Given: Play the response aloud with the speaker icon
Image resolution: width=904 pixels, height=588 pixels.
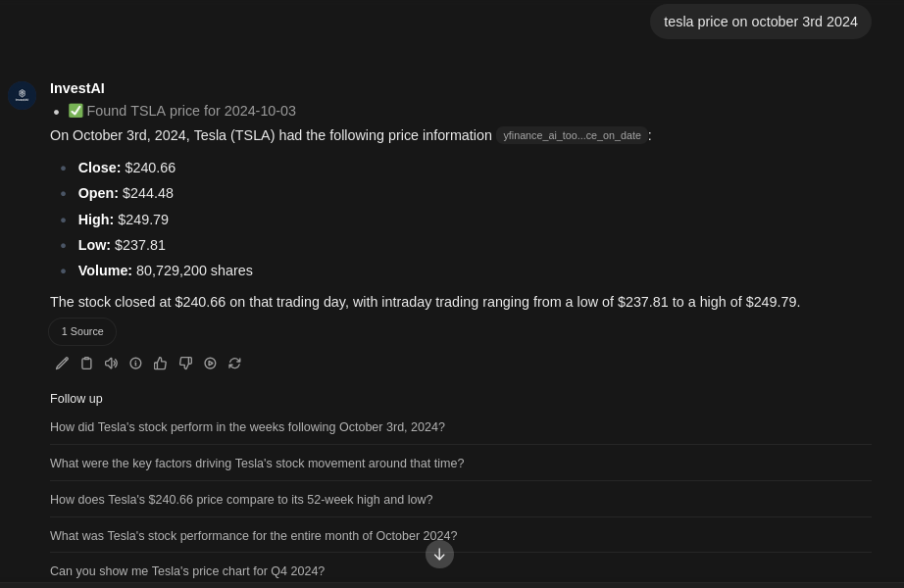Looking at the screenshot, I should tap(111, 363).
